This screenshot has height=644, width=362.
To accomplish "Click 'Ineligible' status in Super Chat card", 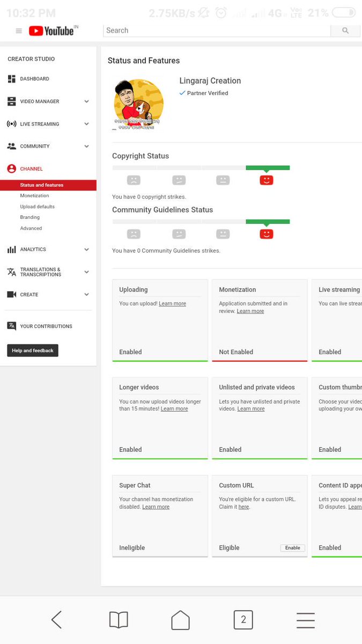I will [x=132, y=548].
